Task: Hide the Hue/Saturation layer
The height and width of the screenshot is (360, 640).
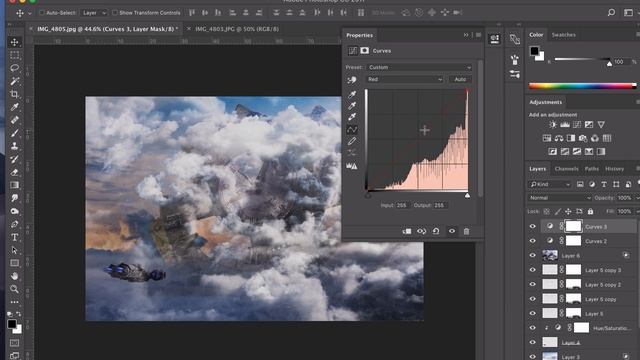Action: (533, 328)
